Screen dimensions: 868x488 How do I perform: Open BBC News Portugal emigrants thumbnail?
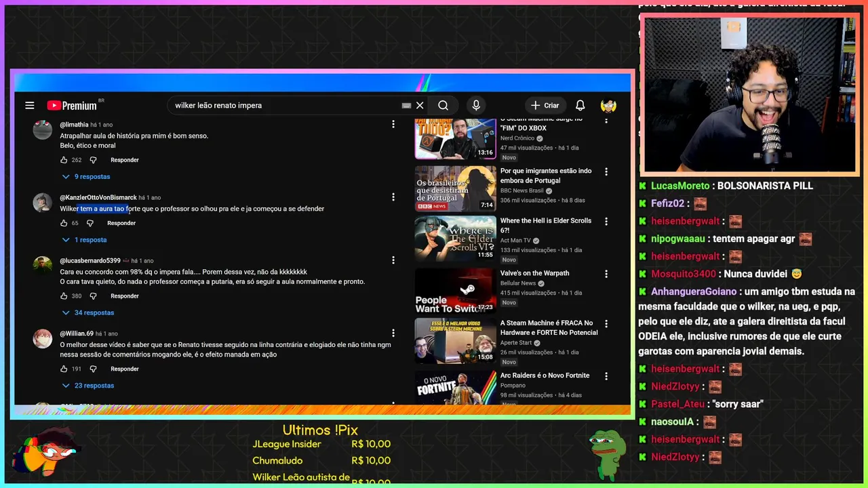455,188
